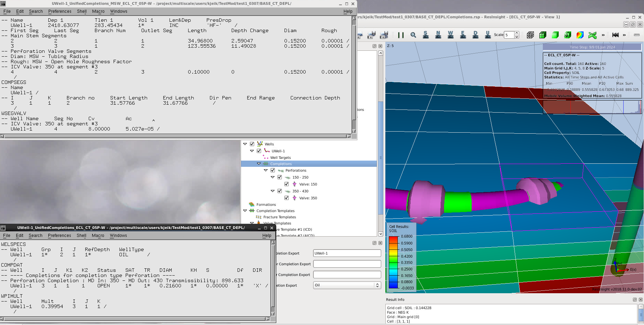Screen dimensions: 644x325
Task: Pause the animation with the toolbar pause icon
Action: (x=401, y=35)
